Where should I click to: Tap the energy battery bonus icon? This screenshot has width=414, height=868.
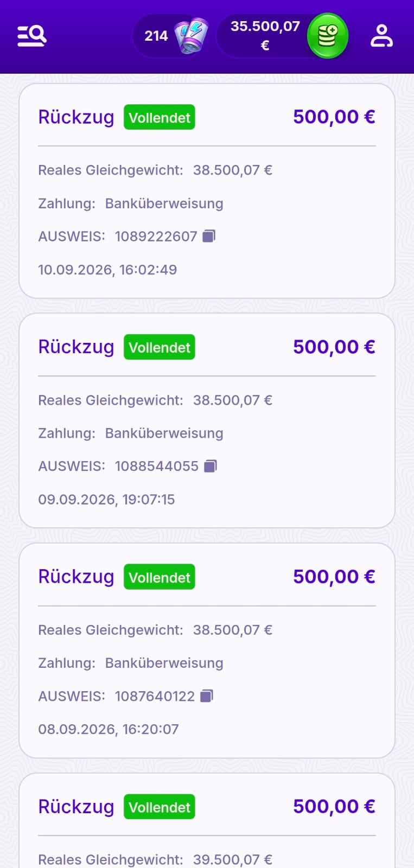[x=190, y=36]
